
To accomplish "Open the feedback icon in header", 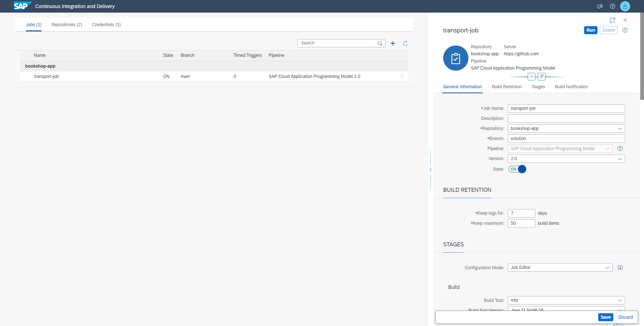I will coord(600,6).
